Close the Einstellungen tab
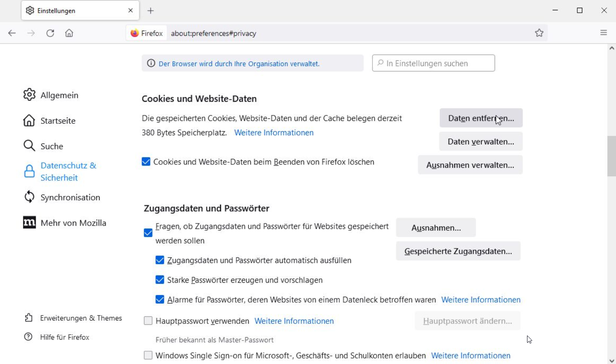Image resolution: width=616 pixels, height=364 pixels. (x=131, y=11)
